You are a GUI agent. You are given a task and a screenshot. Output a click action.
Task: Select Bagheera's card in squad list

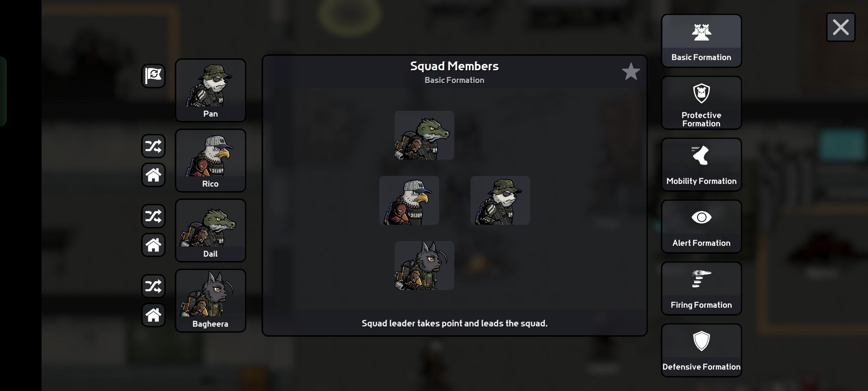click(x=210, y=300)
